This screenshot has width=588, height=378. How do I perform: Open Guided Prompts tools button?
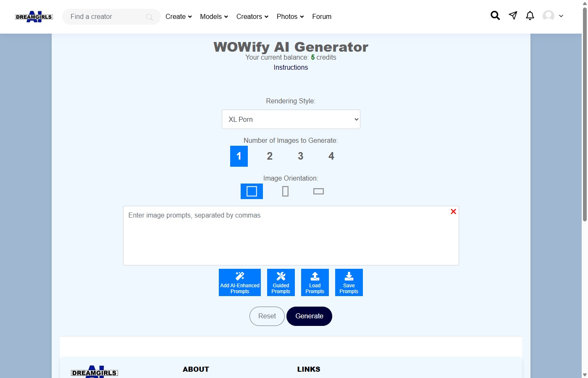pos(281,282)
